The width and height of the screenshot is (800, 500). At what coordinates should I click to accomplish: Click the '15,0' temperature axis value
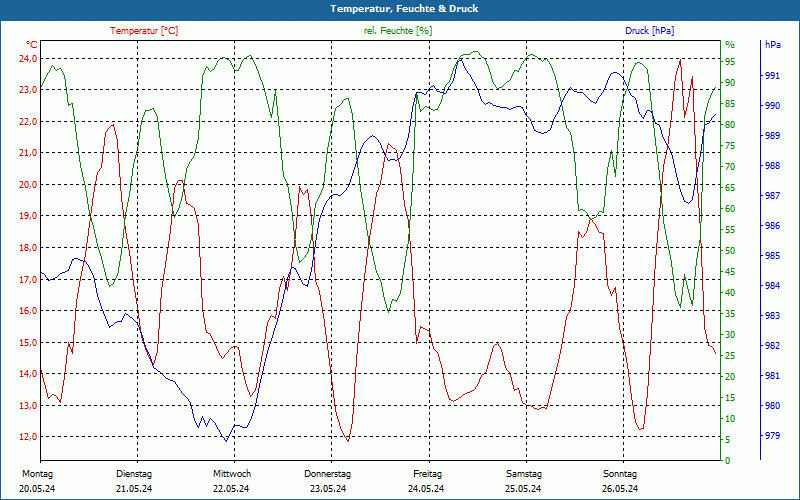tap(28, 342)
